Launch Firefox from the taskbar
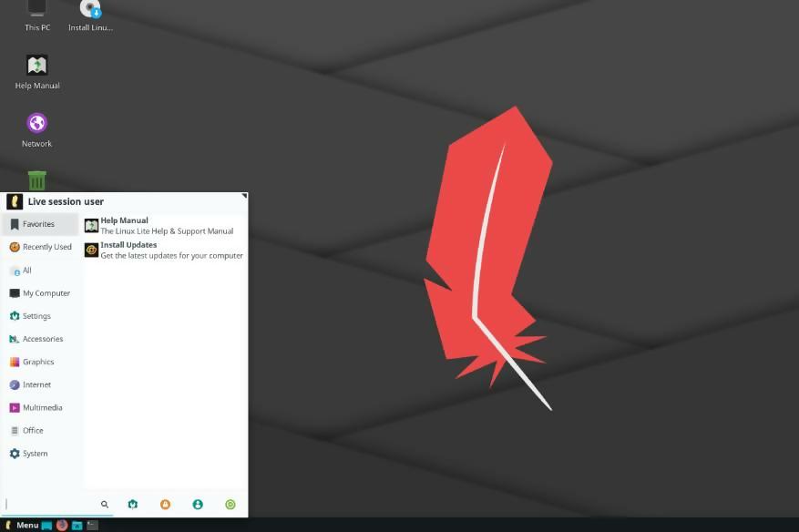 (x=62, y=526)
